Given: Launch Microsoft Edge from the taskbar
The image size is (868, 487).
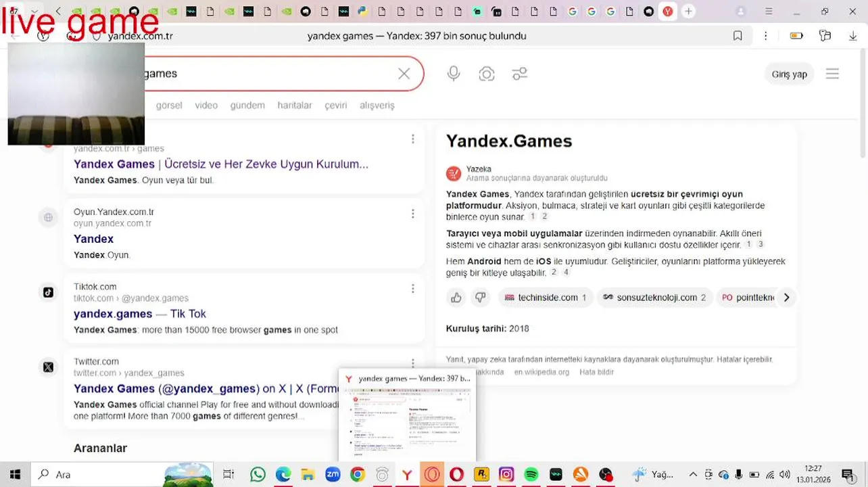Looking at the screenshot, I should coord(283,475).
